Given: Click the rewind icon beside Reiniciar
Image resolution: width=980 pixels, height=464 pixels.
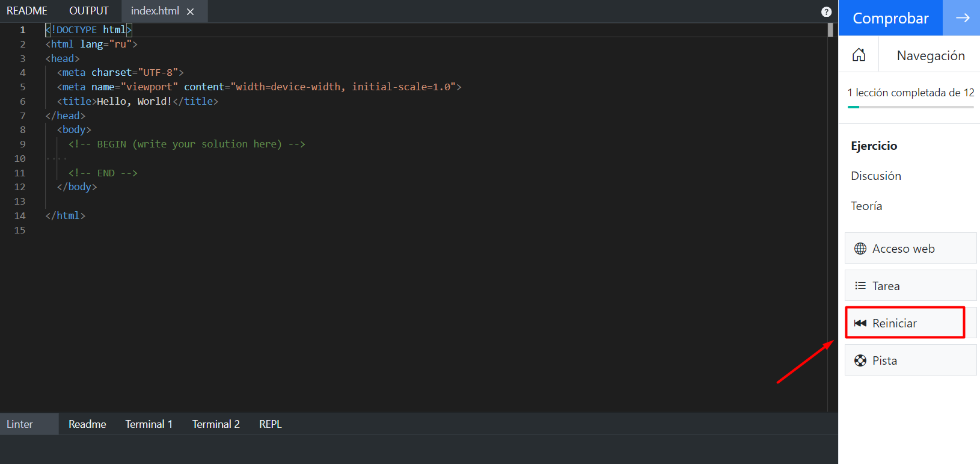Looking at the screenshot, I should click(x=860, y=323).
